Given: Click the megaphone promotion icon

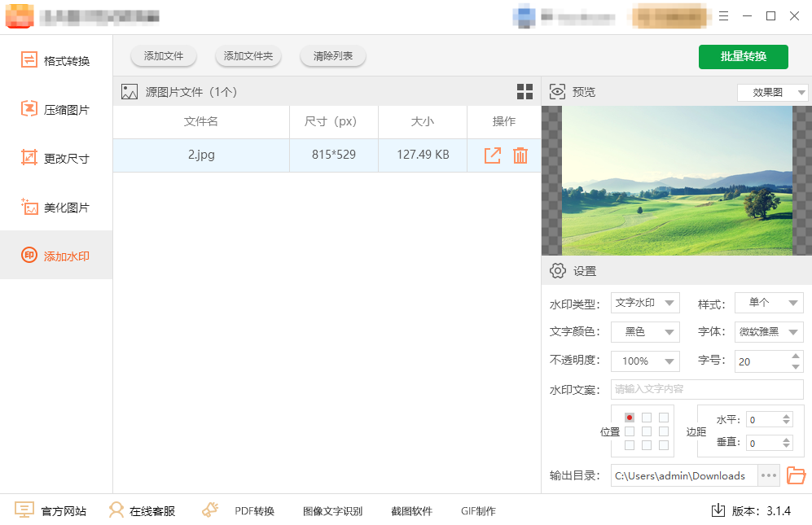Looking at the screenshot, I should pyautogui.click(x=210, y=510).
